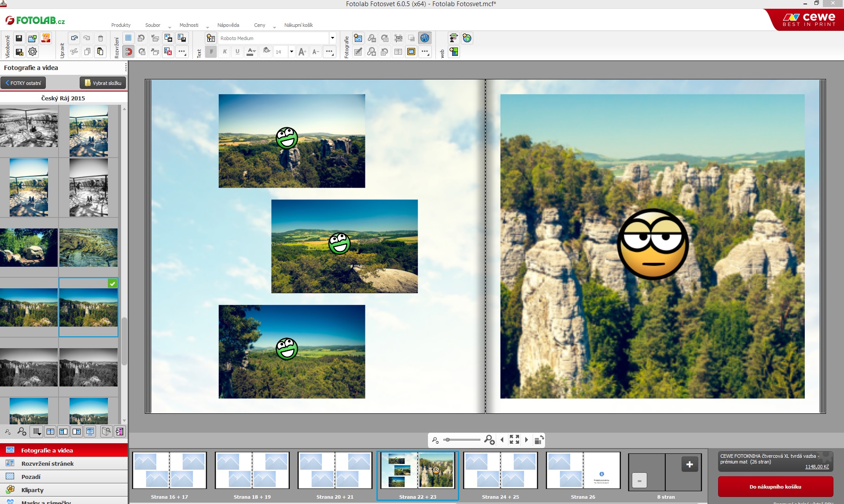Viewport: 844px width, 504px height.
Task: Click the add page plus icon
Action: click(x=689, y=464)
